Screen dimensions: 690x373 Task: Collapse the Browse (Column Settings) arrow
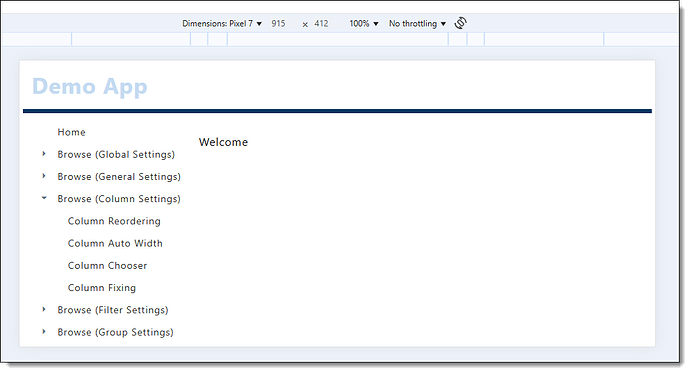coord(44,198)
